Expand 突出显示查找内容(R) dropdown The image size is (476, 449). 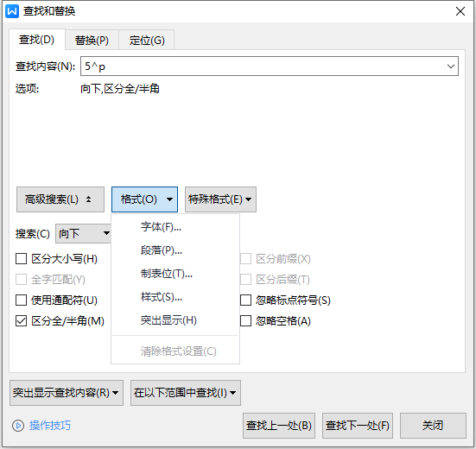[x=67, y=393]
